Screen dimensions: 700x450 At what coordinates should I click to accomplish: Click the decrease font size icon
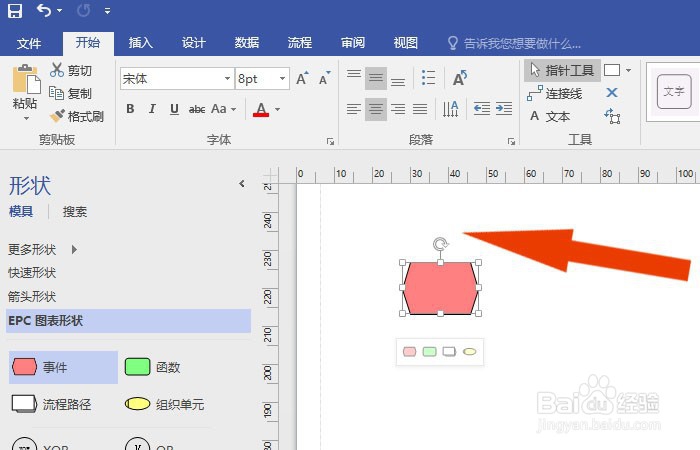(x=325, y=79)
